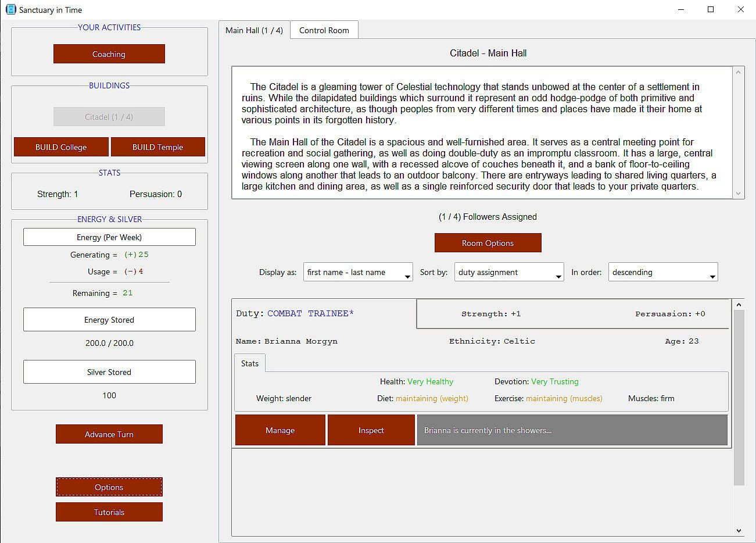The image size is (756, 543).
Task: Click Manage for Brianna Morgyn
Action: click(x=280, y=430)
